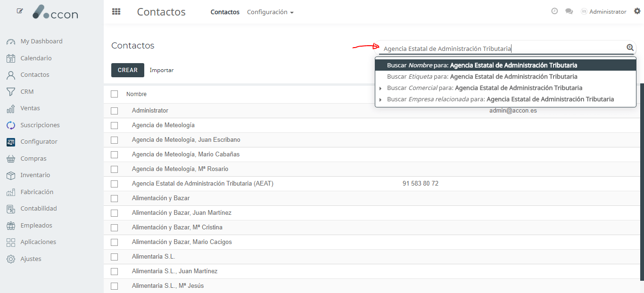Check the Alimentación y Bazar, Mª Cristina checkbox
This screenshot has height=293, width=644.
point(114,228)
